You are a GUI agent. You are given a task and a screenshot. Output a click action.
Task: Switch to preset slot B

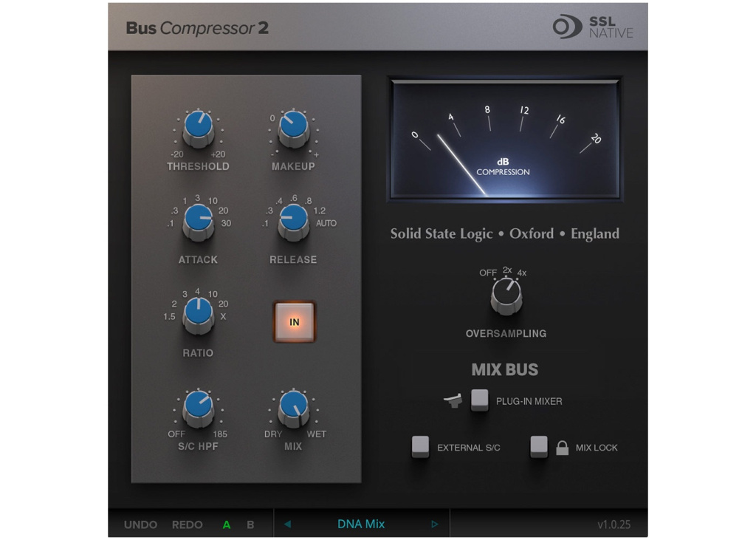(250, 524)
